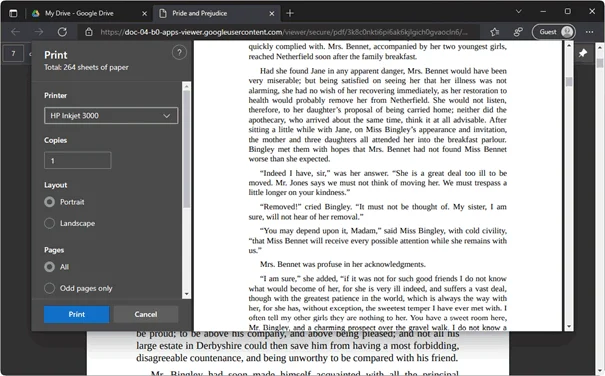Open the tab actions menu icon

coord(13,13)
